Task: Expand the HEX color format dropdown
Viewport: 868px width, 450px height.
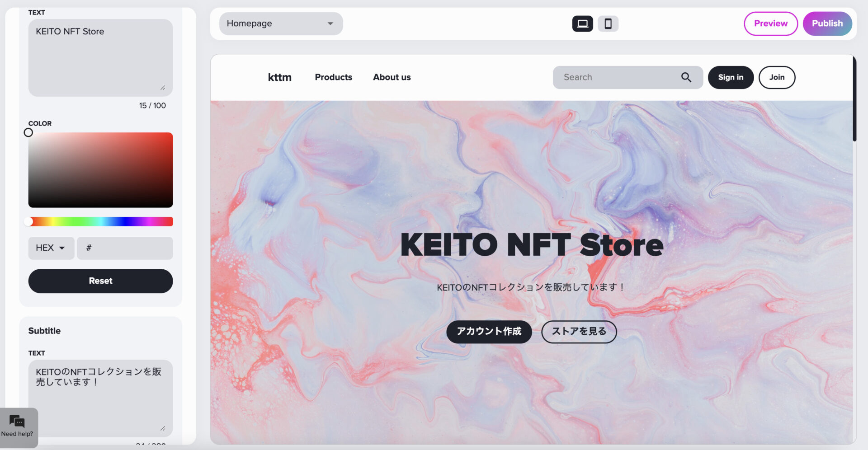Action: point(51,248)
